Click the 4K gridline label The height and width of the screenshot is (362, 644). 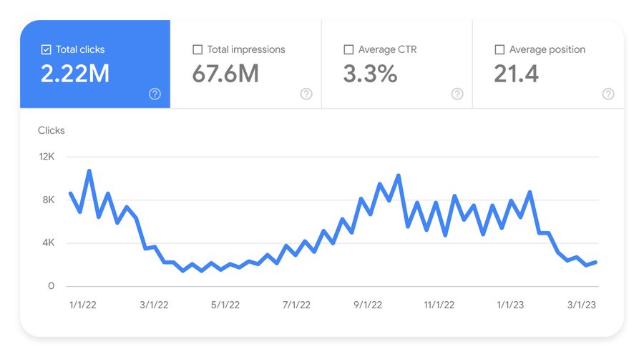click(x=49, y=243)
